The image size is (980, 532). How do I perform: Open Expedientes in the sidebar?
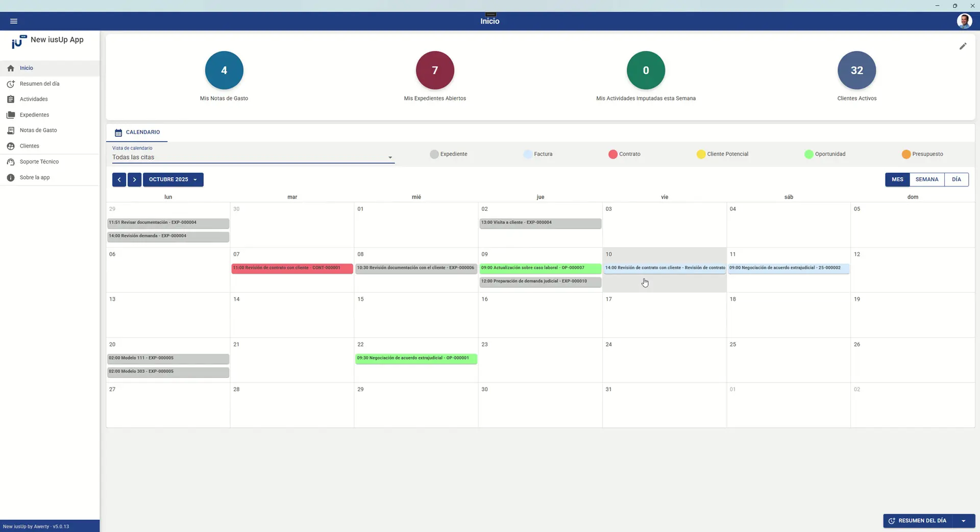(x=34, y=115)
